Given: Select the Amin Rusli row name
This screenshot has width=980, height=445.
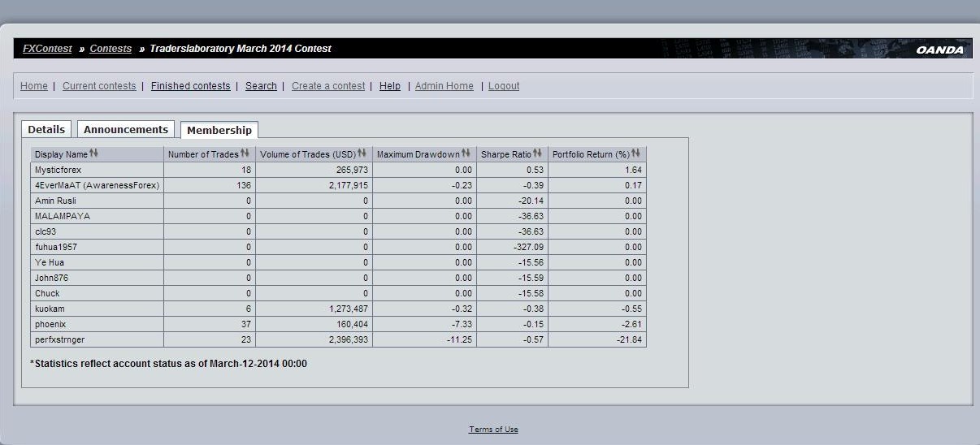Looking at the screenshot, I should [55, 201].
